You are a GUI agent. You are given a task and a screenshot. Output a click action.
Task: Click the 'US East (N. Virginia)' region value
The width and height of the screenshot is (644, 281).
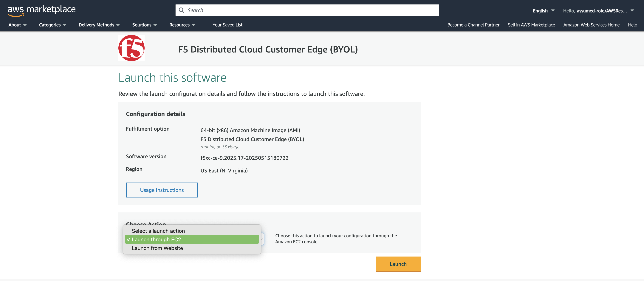pos(224,171)
